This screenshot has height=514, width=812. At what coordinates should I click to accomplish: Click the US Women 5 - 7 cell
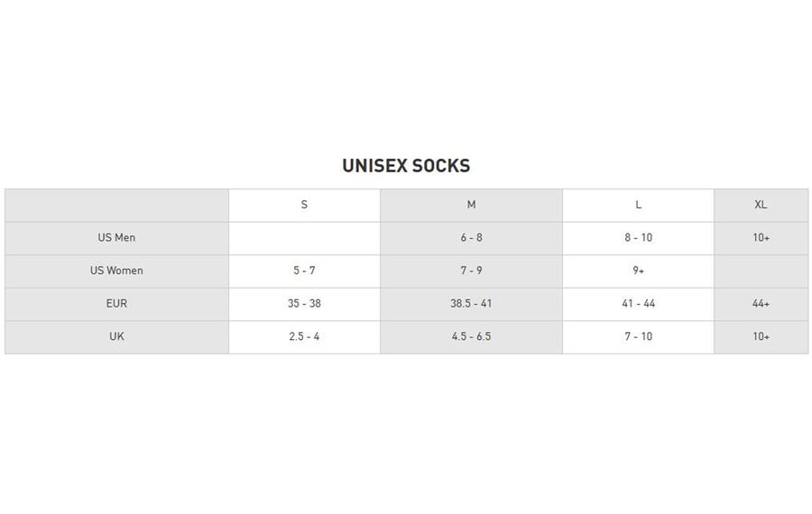click(x=305, y=271)
